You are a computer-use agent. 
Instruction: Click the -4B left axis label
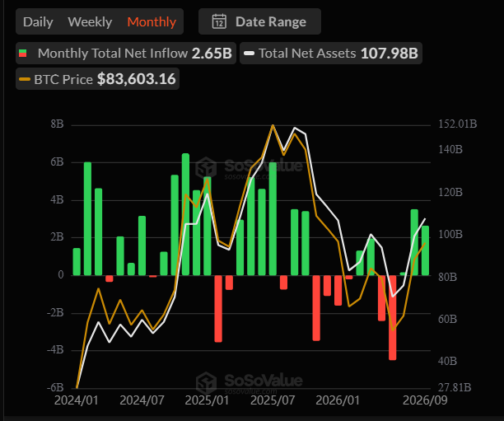click(55, 349)
